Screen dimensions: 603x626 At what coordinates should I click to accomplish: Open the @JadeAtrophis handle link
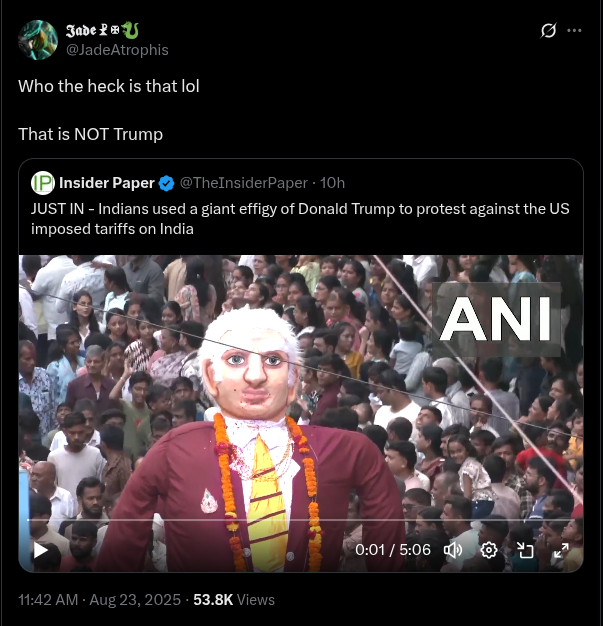[x=117, y=50]
